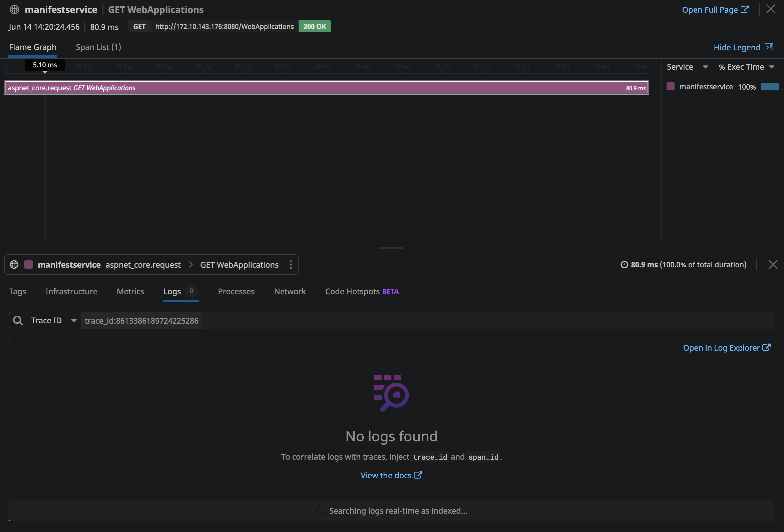Click the 200 OK status badge
This screenshot has height=532, width=784.
[314, 27]
